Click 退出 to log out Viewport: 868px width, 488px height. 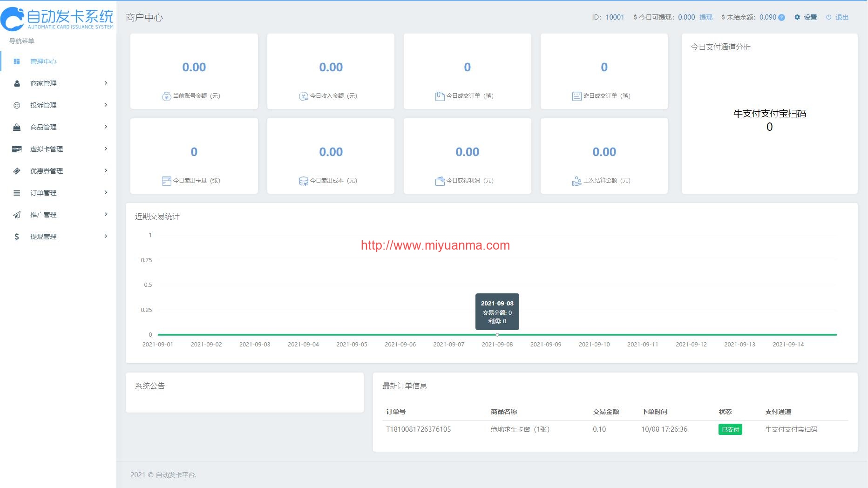click(x=842, y=17)
